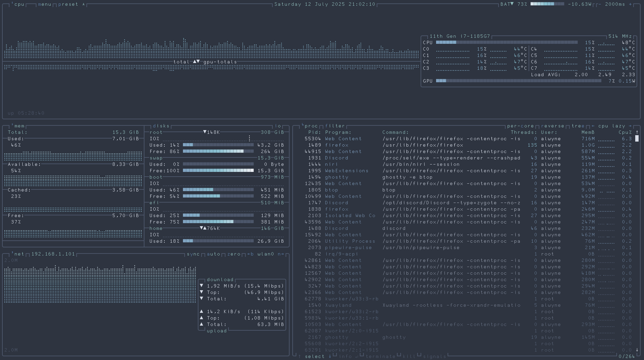Click the process list scrollbar thumb
Image resolution: width=644 pixels, height=360 pixels.
637,139
